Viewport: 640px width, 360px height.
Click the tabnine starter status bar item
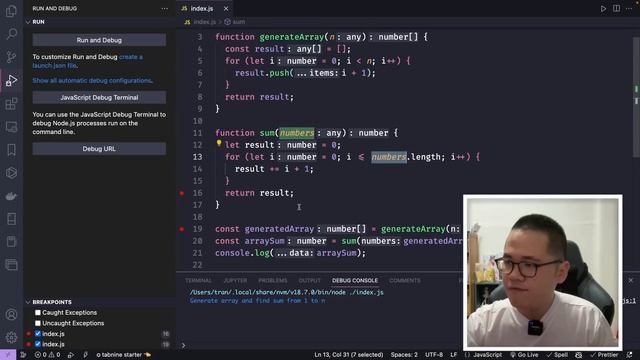coord(124,355)
